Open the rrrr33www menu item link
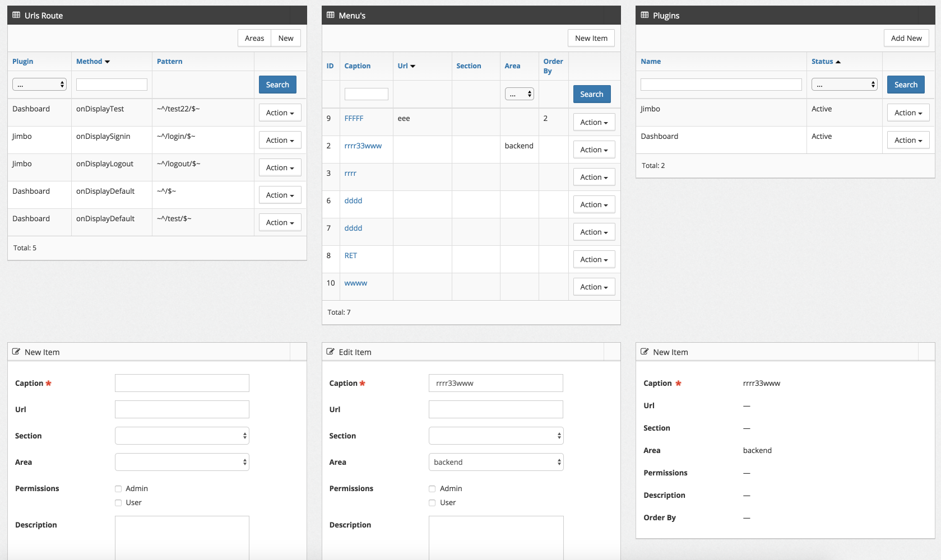 point(364,145)
